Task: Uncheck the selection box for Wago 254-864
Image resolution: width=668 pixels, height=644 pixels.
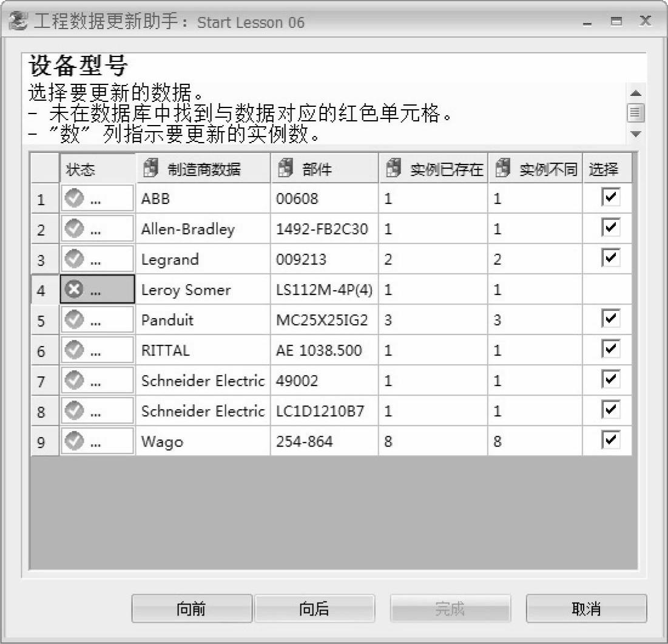Action: pos(610,440)
